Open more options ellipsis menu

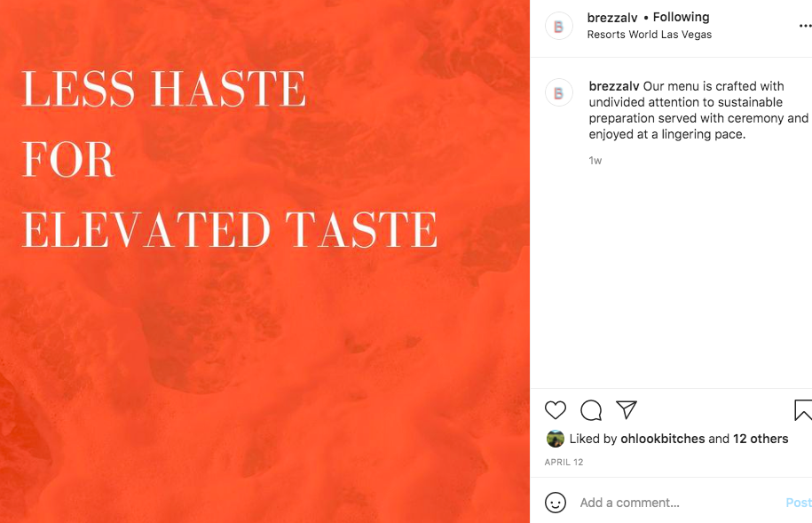tap(804, 27)
